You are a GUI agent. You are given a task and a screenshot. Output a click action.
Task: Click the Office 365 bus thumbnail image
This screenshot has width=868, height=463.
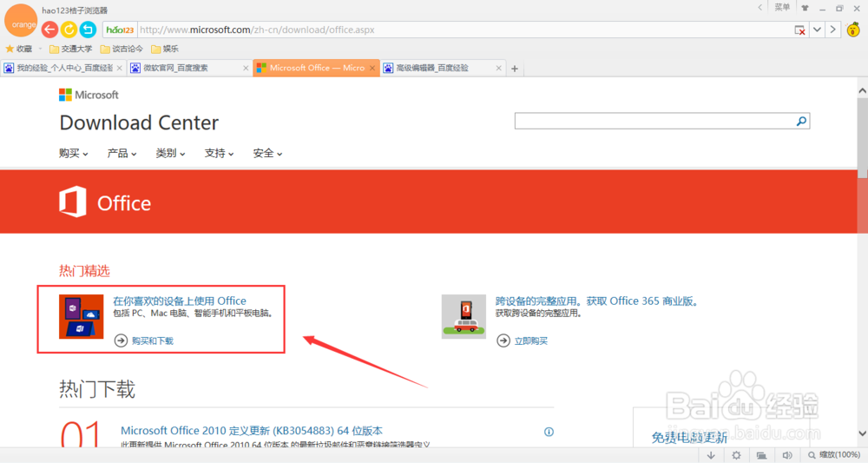pyautogui.click(x=464, y=317)
